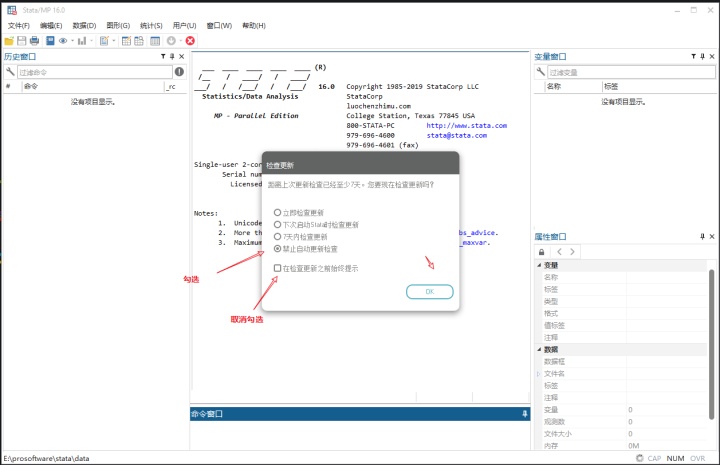Pin the Variables window
Image resolution: width=720 pixels, height=465 pixels.
point(703,56)
